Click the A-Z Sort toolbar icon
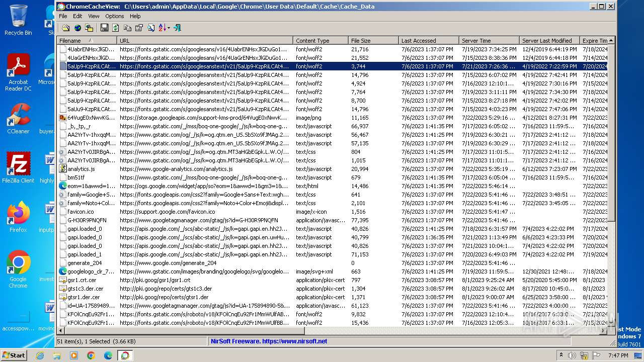Viewport: 644px width, 362px height. 162,28
